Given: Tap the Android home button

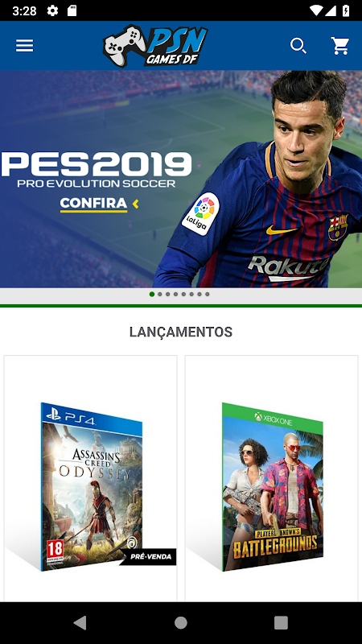Looking at the screenshot, I should pos(180,622).
